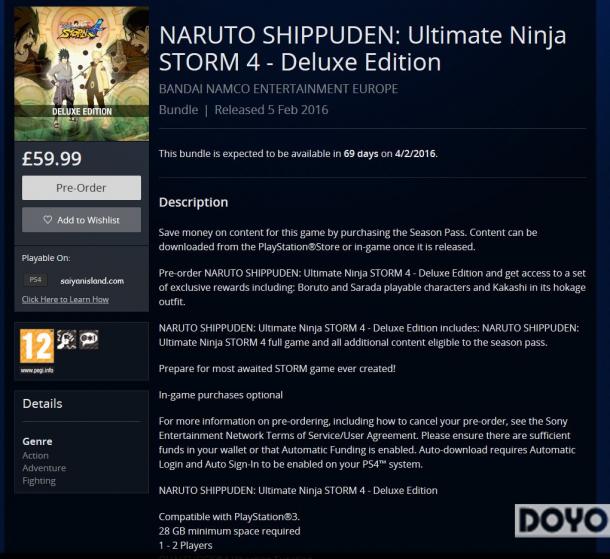The image size is (610, 559).
Task: Open the Deluxe Edition cover art thumbnail
Action: pyautogui.click(x=82, y=74)
